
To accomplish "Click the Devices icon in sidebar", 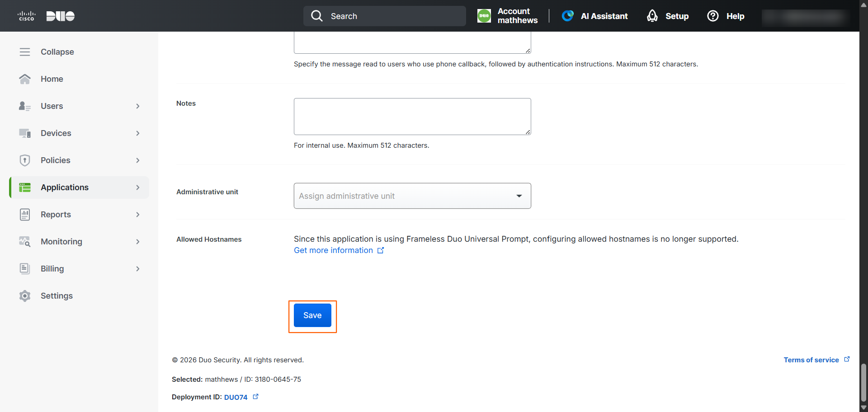I will [25, 133].
